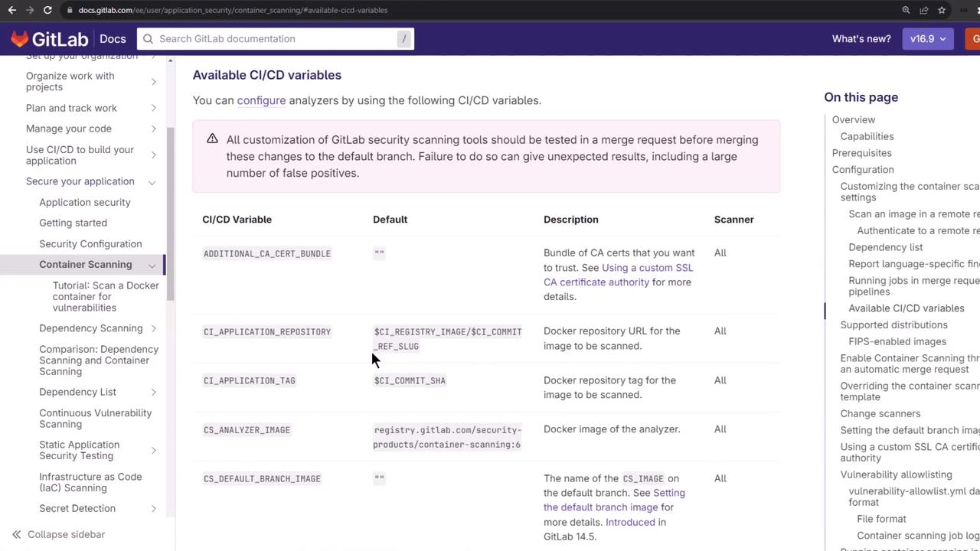This screenshot has height=551, width=980.
Task: Reload the page with the refresh icon
Action: pyautogui.click(x=47, y=10)
